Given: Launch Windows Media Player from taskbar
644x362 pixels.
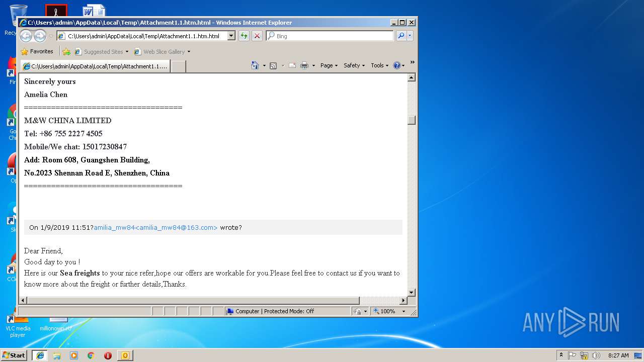Looking at the screenshot, I should pyautogui.click(x=74, y=355).
